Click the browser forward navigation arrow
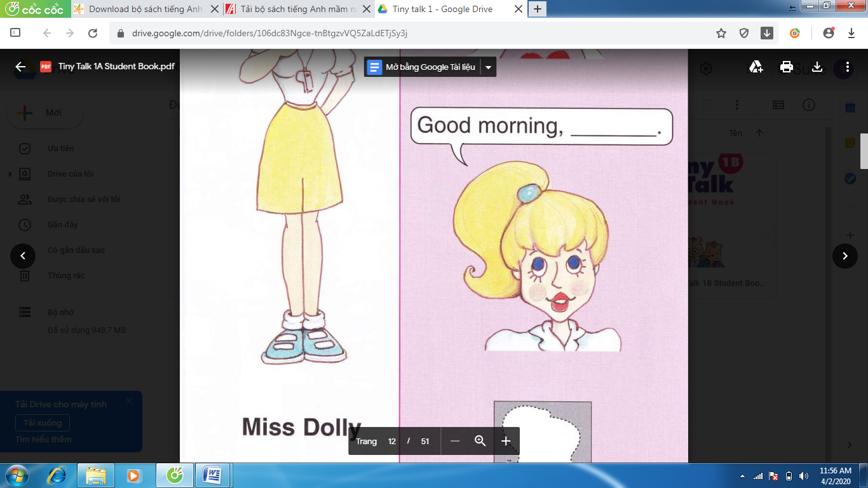Image resolution: width=868 pixels, height=488 pixels. 69,33
